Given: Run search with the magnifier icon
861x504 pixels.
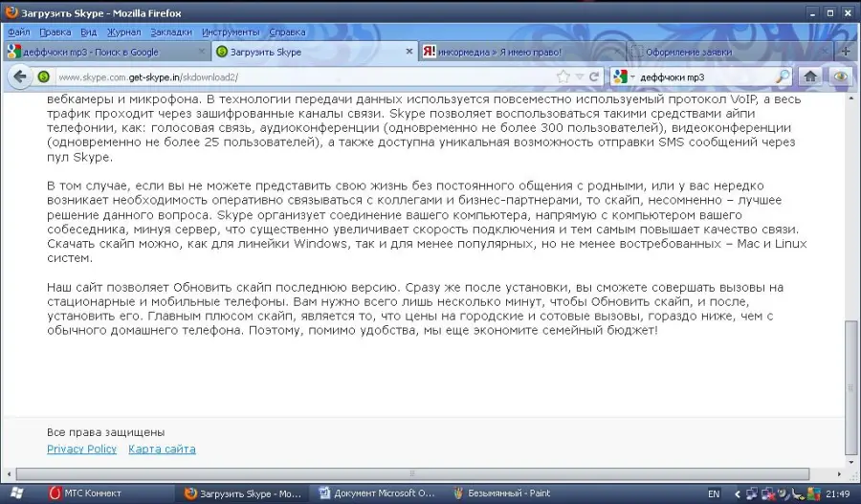Looking at the screenshot, I should [783, 77].
